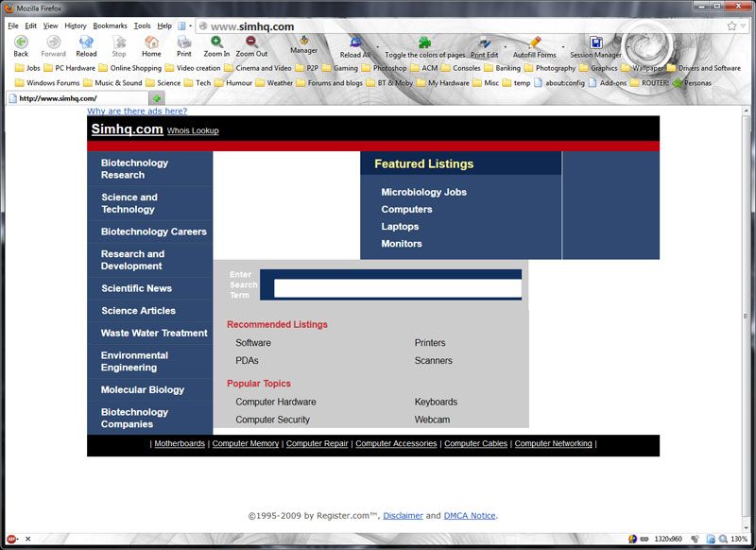This screenshot has width=756, height=550.
Task: Open the dropdown arrow next to Autofill Forms
Action: 562,46
